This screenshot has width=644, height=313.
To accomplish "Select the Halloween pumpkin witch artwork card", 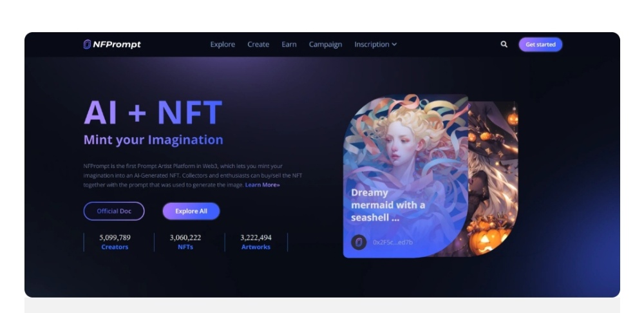I will tap(493, 178).
